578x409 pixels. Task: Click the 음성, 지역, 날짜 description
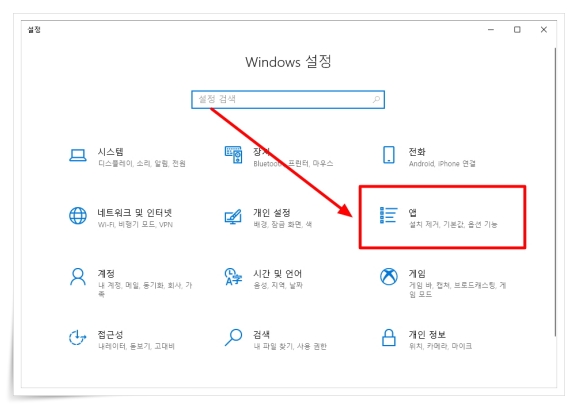[278, 285]
